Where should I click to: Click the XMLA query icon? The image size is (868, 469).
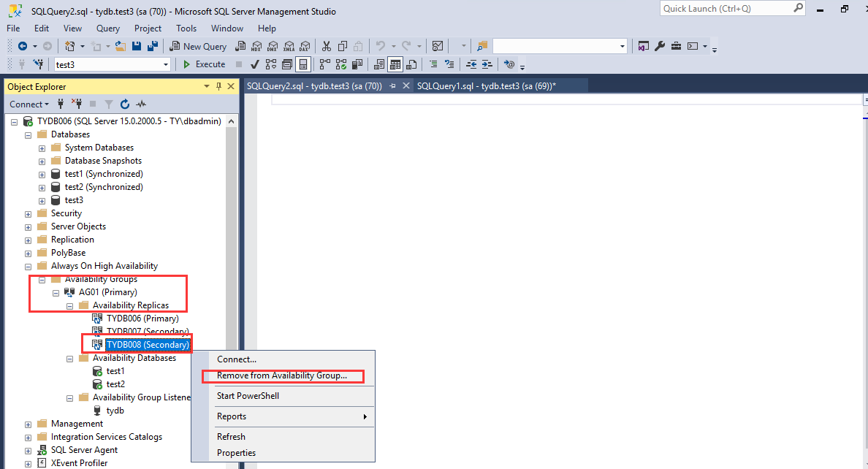[x=289, y=47]
